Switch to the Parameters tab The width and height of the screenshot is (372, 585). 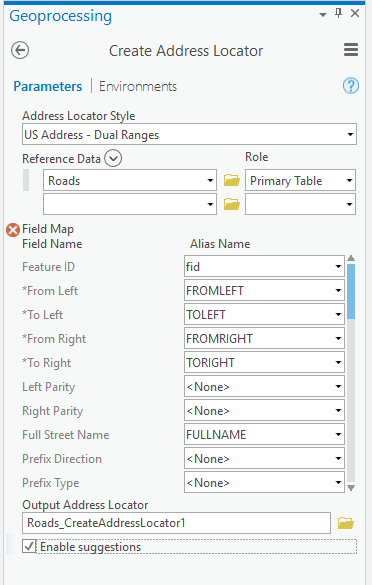click(48, 87)
